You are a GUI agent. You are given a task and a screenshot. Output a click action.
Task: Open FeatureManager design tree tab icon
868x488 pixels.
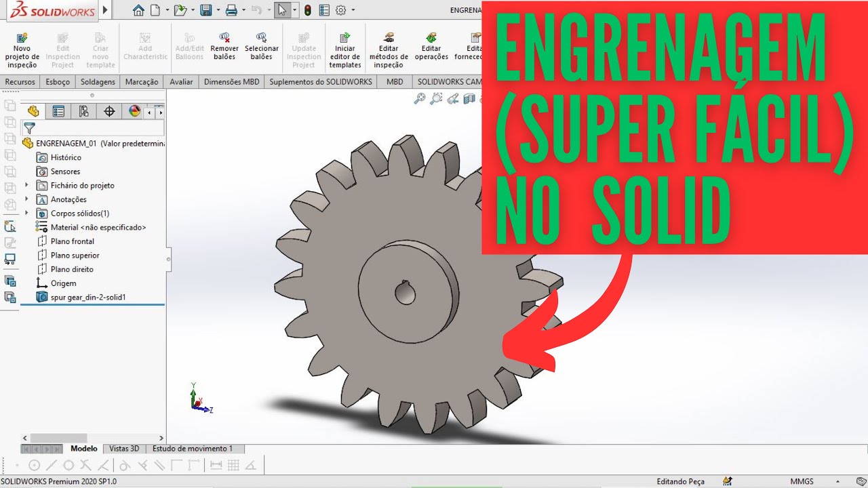click(33, 112)
